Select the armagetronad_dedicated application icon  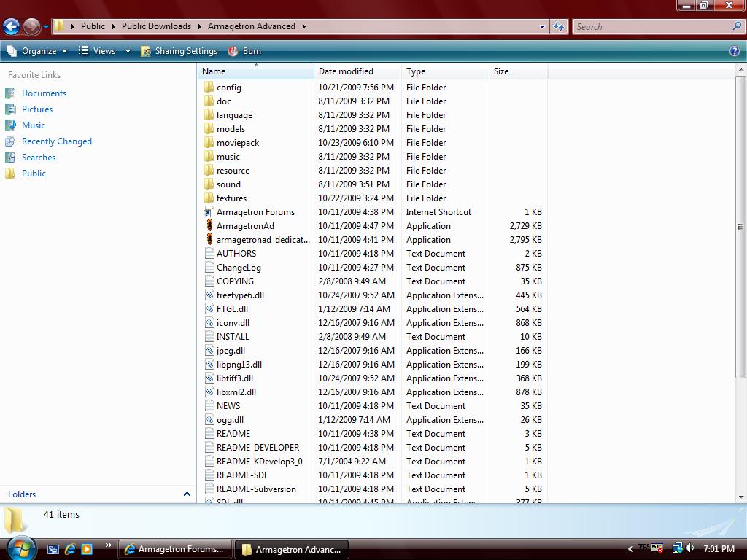tap(209, 240)
